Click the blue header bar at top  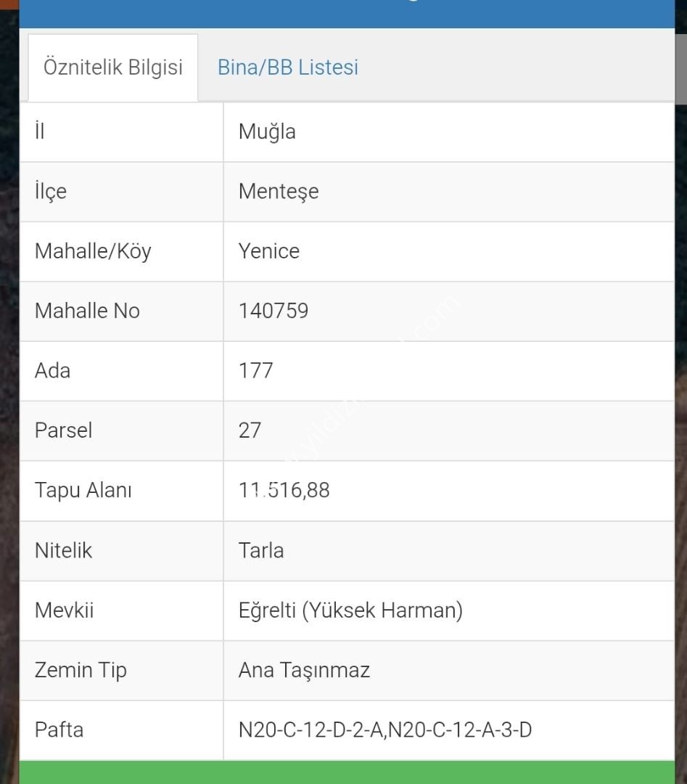coord(347,13)
